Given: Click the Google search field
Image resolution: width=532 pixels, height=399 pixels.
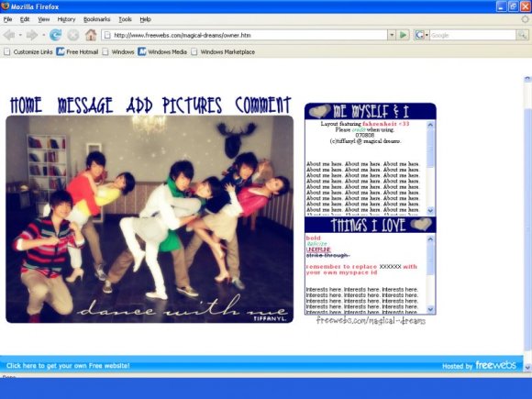Looking at the screenshot, I should pos(472,35).
